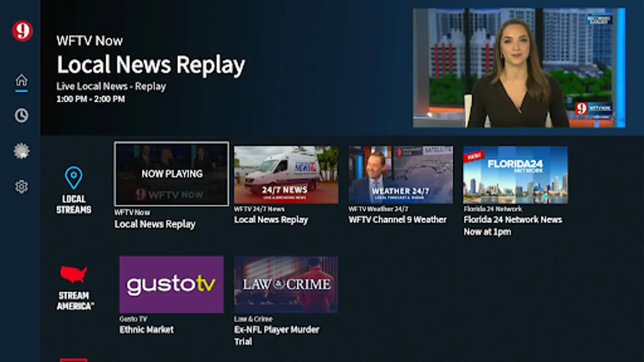Viewport: 644px width, 362px height.
Task: Open the Law & Crime channel thumbnail
Action: point(286,284)
